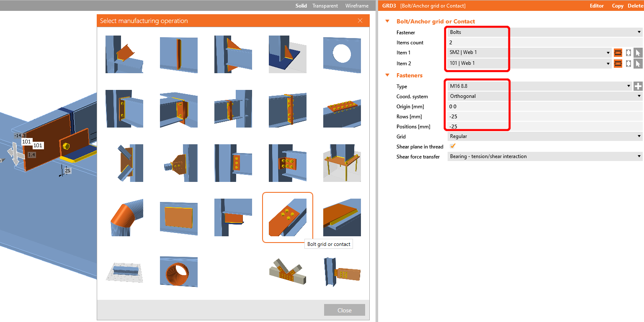Choose the column stiffener plate operation icon
Image resolution: width=644 pixels, height=322 pixels.
(178, 54)
